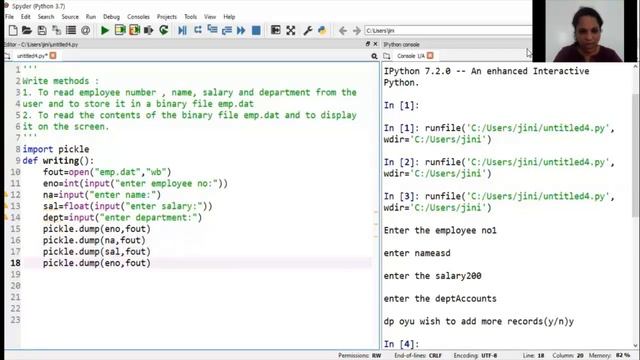640x360 pixels.
Task: Close the Console 1/A tab
Action: tap(430, 56)
